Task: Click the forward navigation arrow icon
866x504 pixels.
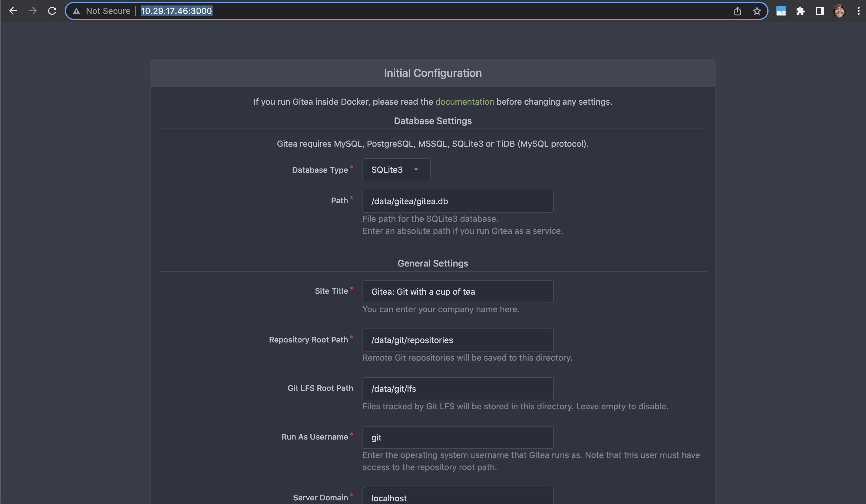Action: coord(33,11)
